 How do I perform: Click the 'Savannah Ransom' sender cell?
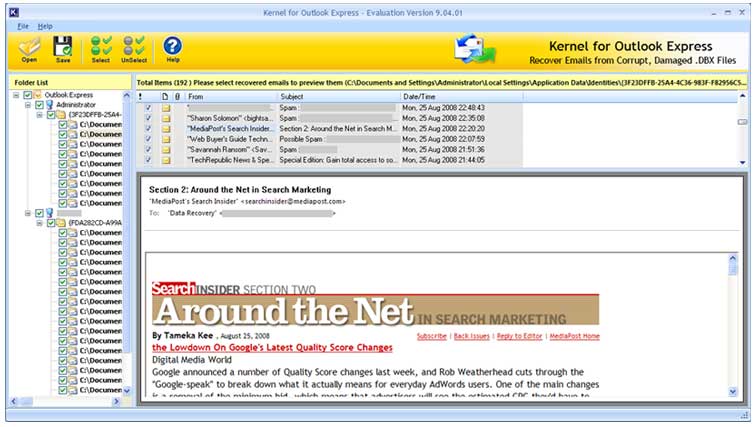pyautogui.click(x=231, y=150)
